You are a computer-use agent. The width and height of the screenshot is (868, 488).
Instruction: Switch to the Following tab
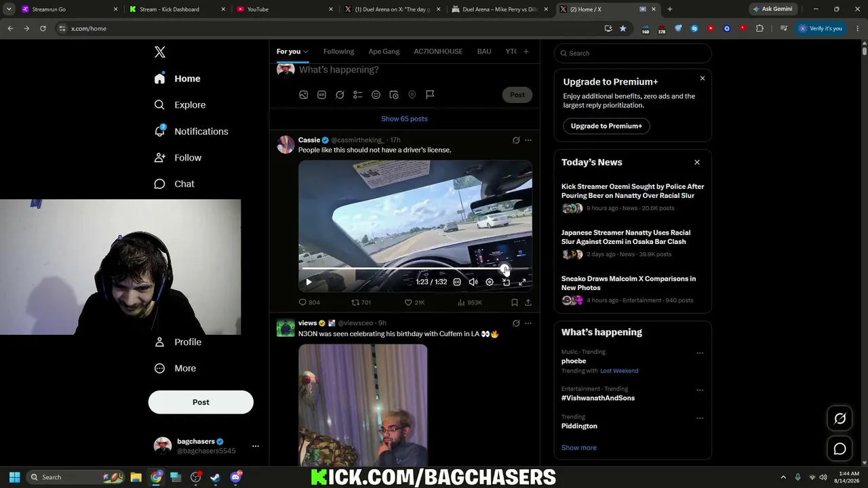coord(338,52)
